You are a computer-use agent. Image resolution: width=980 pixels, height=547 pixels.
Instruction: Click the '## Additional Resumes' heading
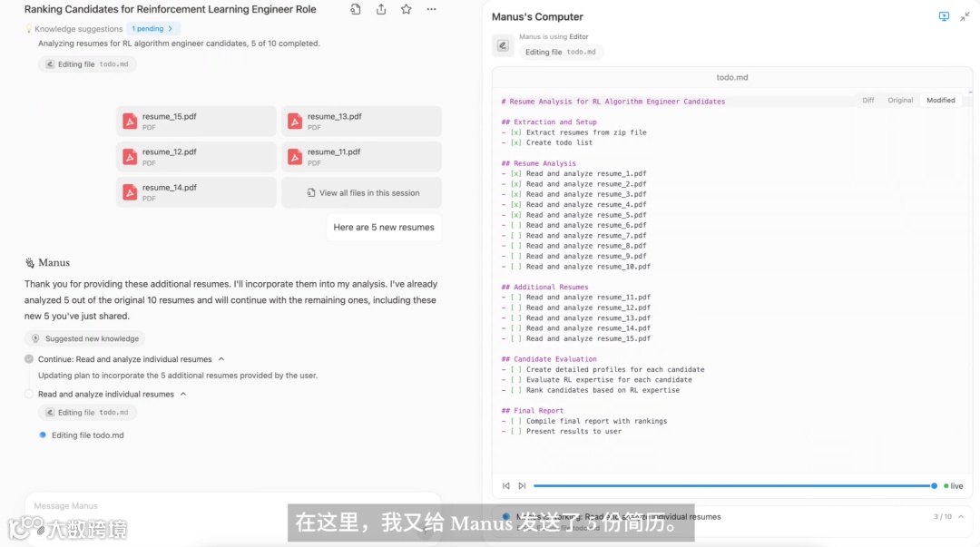click(x=544, y=287)
